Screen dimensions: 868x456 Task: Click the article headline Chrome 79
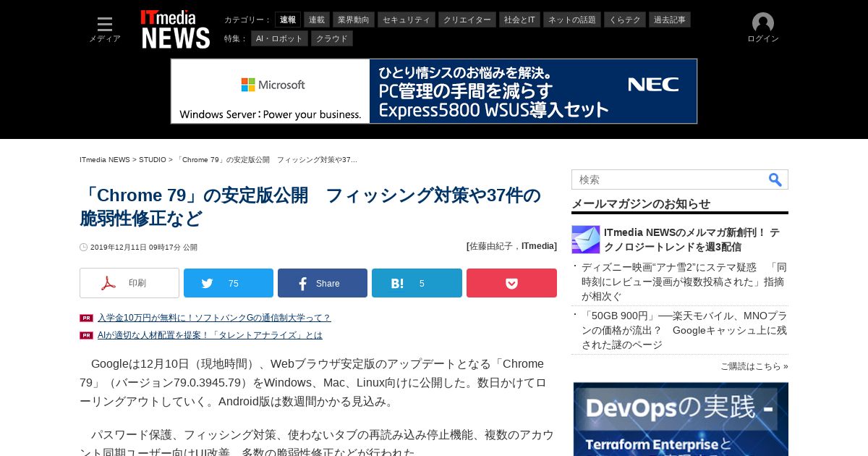pos(311,207)
